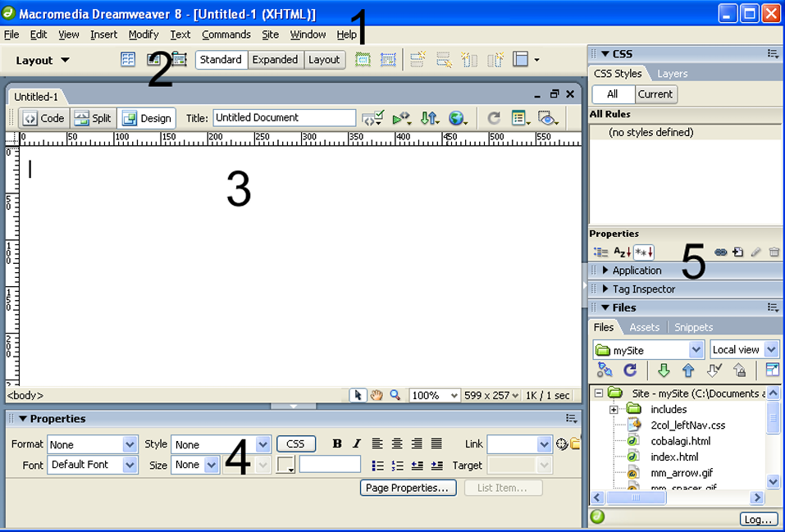Screen dimensions: 785x532
Task: Click the Log button
Action: click(x=759, y=520)
